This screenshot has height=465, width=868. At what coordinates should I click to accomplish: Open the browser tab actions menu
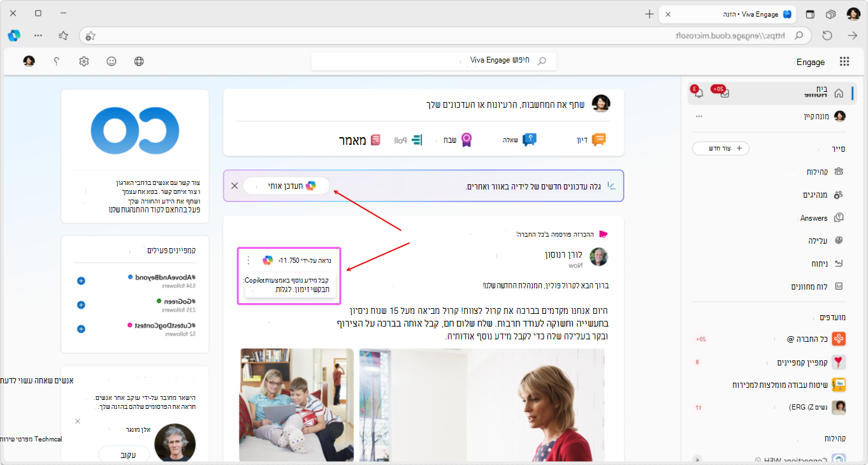tap(810, 13)
